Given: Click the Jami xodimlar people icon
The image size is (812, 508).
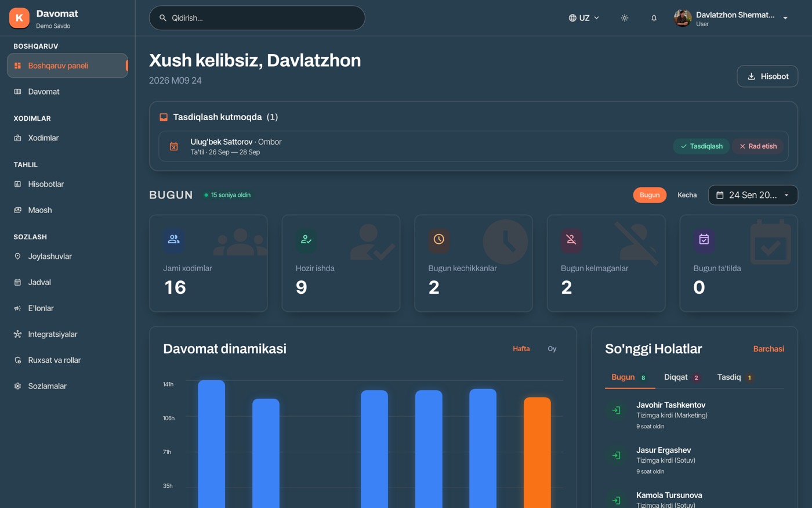Looking at the screenshot, I should [x=173, y=239].
